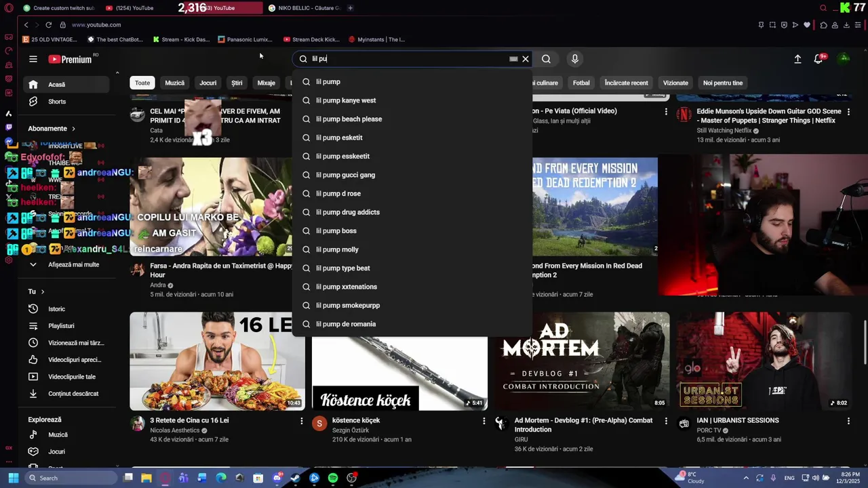This screenshot has height=488, width=868.
Task: Open 'IAN | URBANIST SESSIONS' video title
Action: 738,420
